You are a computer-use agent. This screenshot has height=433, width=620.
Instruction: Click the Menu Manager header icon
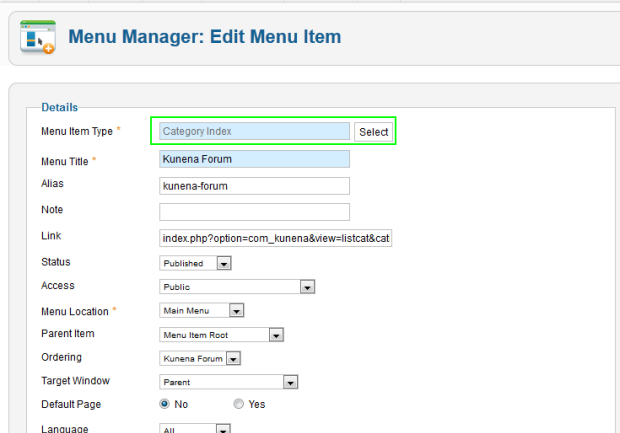(x=38, y=37)
